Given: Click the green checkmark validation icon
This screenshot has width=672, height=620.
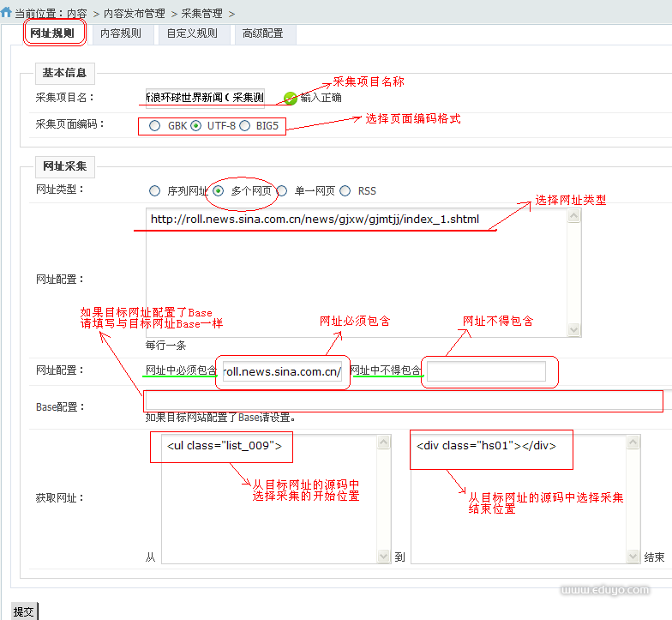Looking at the screenshot, I should [x=291, y=98].
